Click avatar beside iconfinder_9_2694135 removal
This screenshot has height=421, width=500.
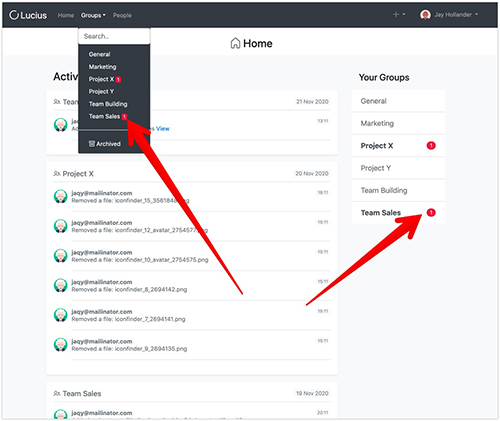(x=61, y=345)
